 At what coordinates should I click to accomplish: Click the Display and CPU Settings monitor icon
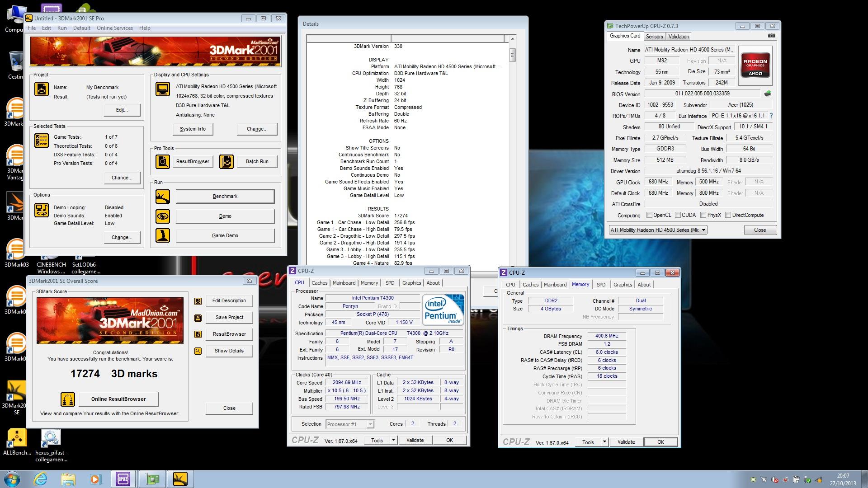coord(163,89)
